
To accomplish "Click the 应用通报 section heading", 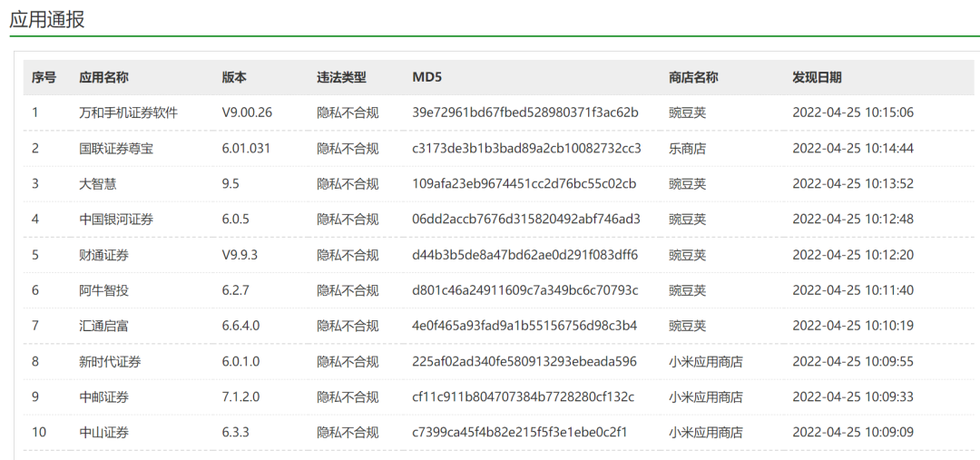I will [x=47, y=19].
